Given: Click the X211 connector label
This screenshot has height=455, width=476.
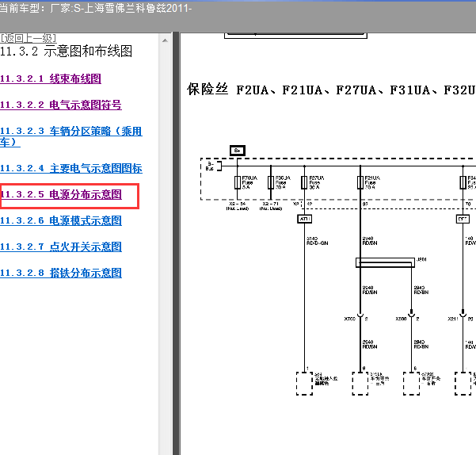Looking at the screenshot, I should [453, 319].
